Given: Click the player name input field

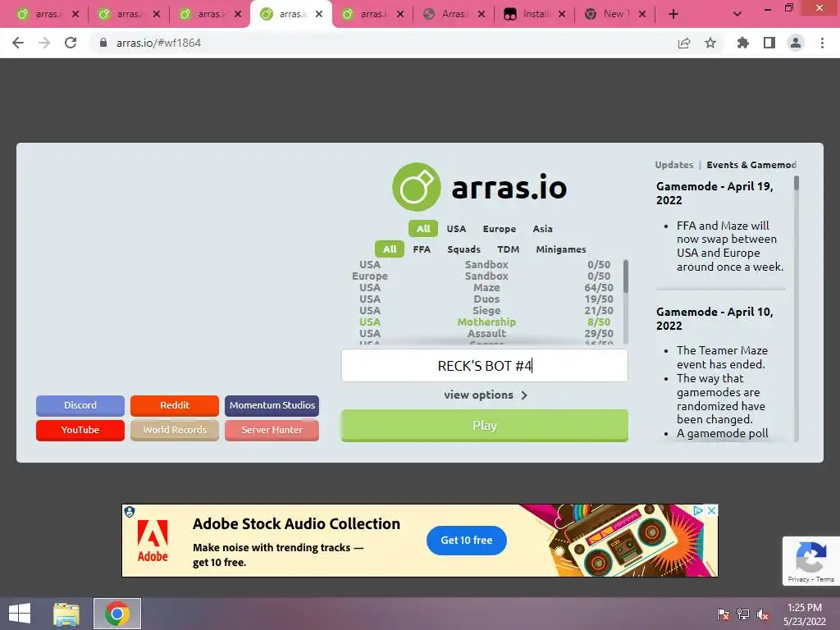Looking at the screenshot, I should tap(484, 366).
